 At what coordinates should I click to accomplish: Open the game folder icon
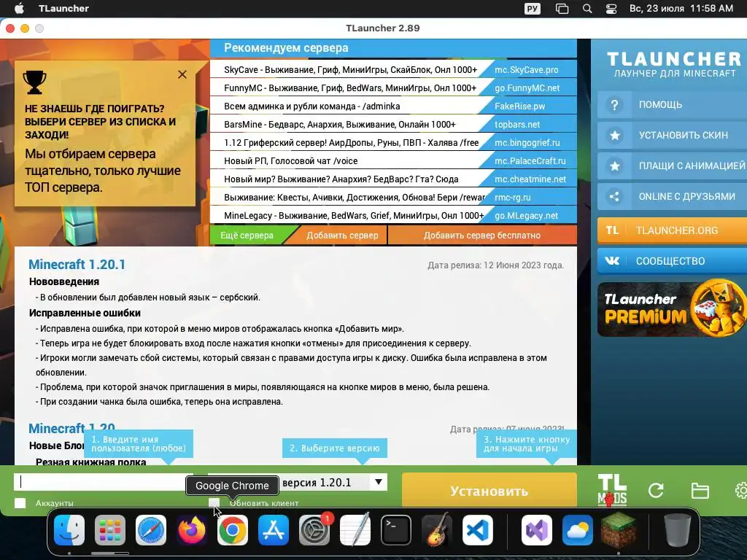pyautogui.click(x=700, y=491)
